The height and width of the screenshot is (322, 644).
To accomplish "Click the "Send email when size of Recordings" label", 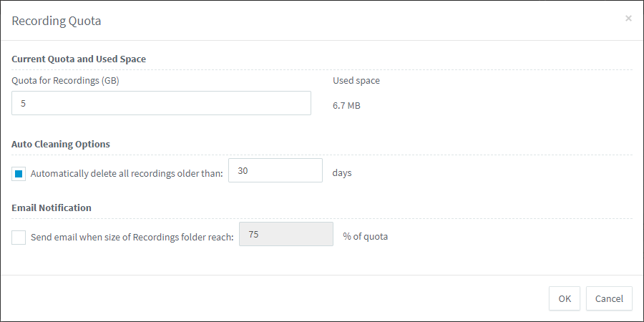I will [132, 238].
